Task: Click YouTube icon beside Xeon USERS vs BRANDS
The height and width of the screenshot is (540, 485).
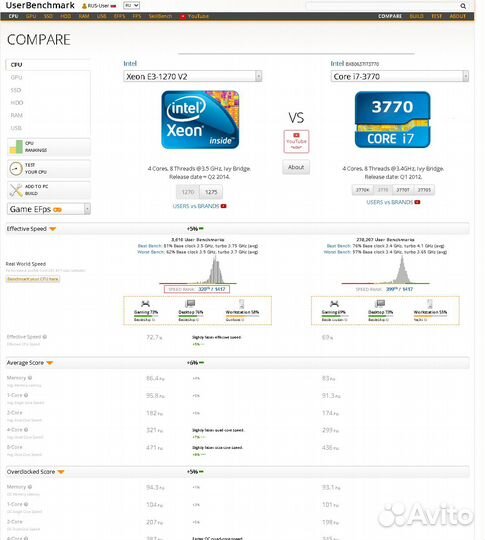Action: 224,206
